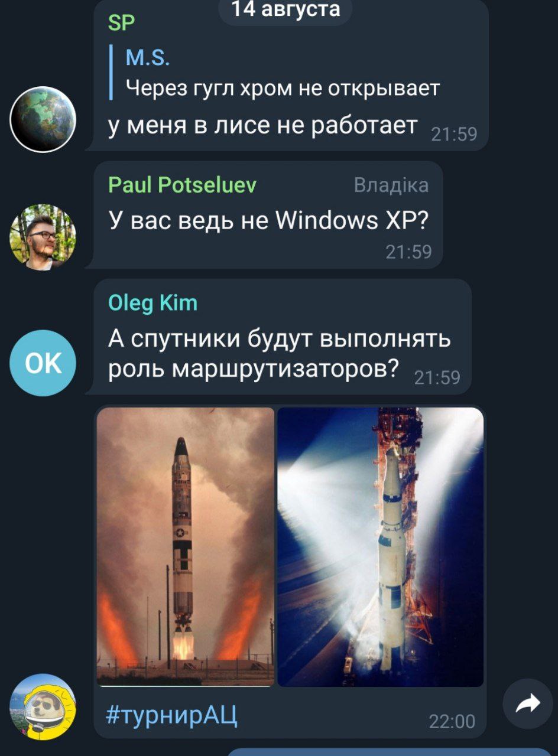The image size is (558, 756).
Task: Select the Windows XP question message
Action: [268, 215]
